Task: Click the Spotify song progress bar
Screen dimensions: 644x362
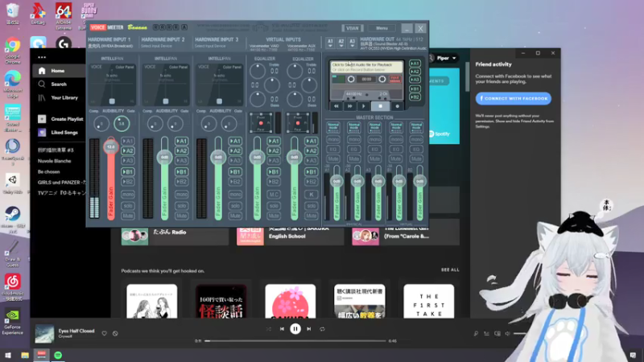Action: click(x=295, y=340)
